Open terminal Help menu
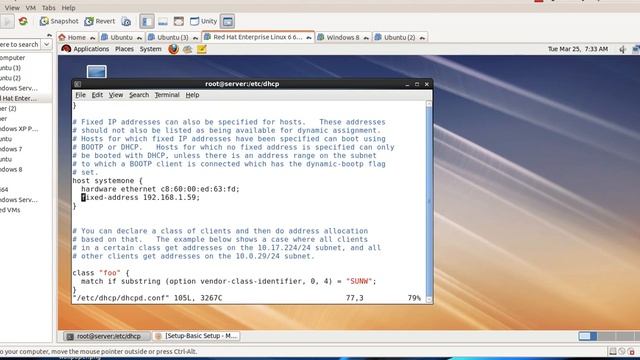Image resolution: width=640 pixels, height=360 pixels. pyautogui.click(x=192, y=95)
